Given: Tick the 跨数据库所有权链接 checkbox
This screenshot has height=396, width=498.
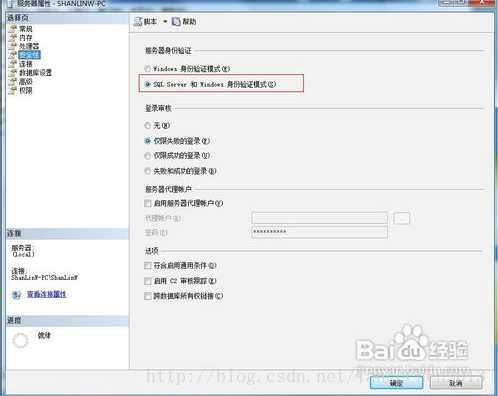Looking at the screenshot, I should [148, 296].
